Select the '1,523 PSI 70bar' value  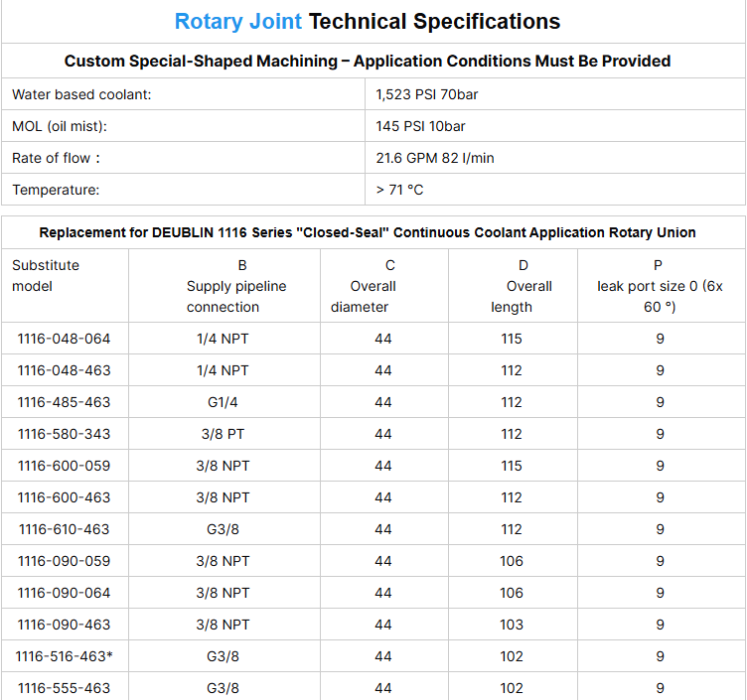(426, 94)
